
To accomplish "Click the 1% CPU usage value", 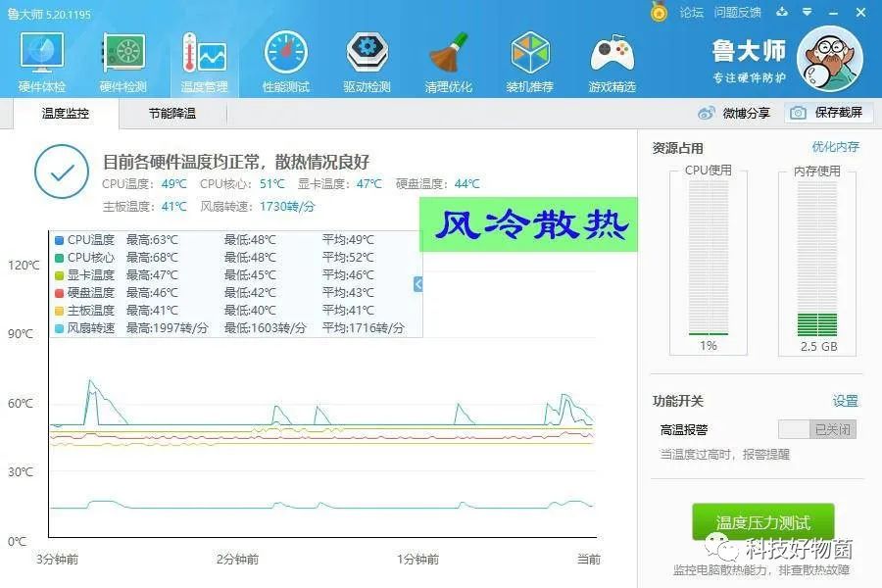I will pyautogui.click(x=709, y=346).
